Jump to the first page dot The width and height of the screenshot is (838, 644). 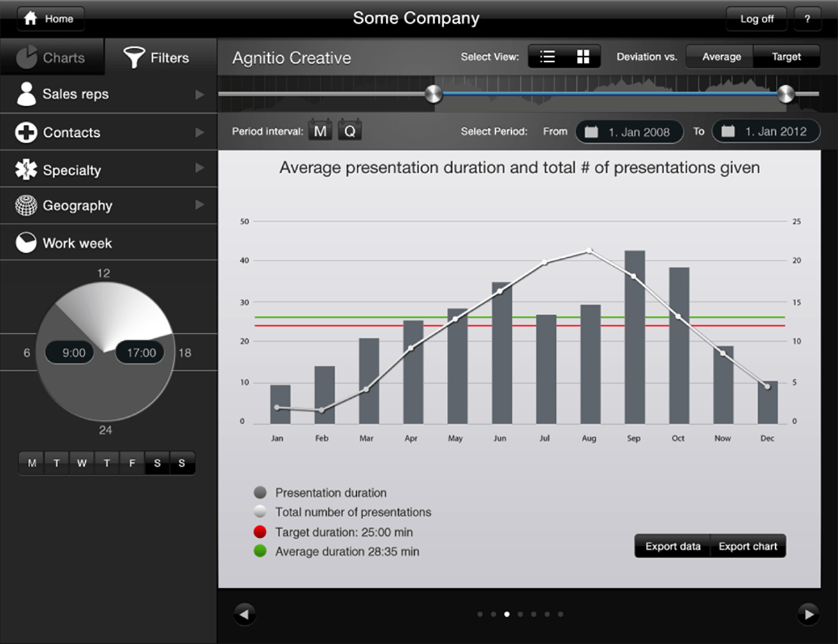480,615
